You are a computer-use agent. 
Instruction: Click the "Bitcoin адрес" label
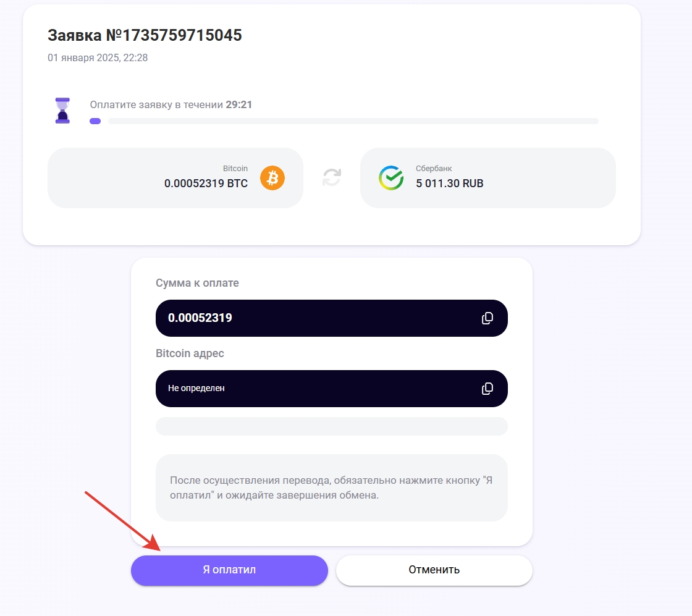pos(190,353)
